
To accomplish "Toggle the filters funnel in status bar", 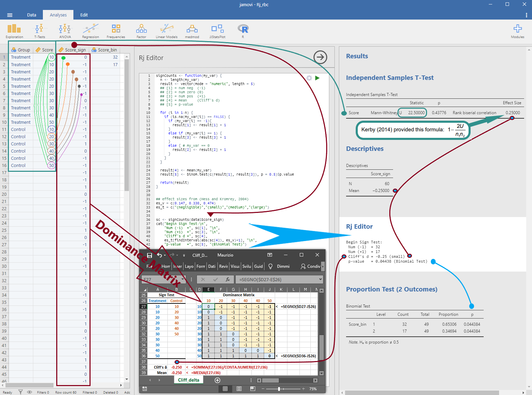I will 21,392.
